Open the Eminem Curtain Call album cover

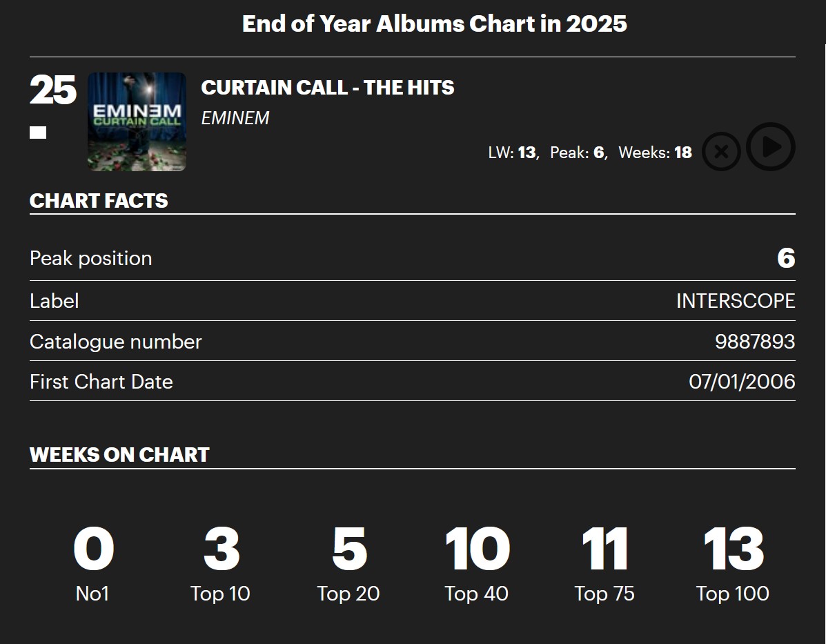coord(137,121)
